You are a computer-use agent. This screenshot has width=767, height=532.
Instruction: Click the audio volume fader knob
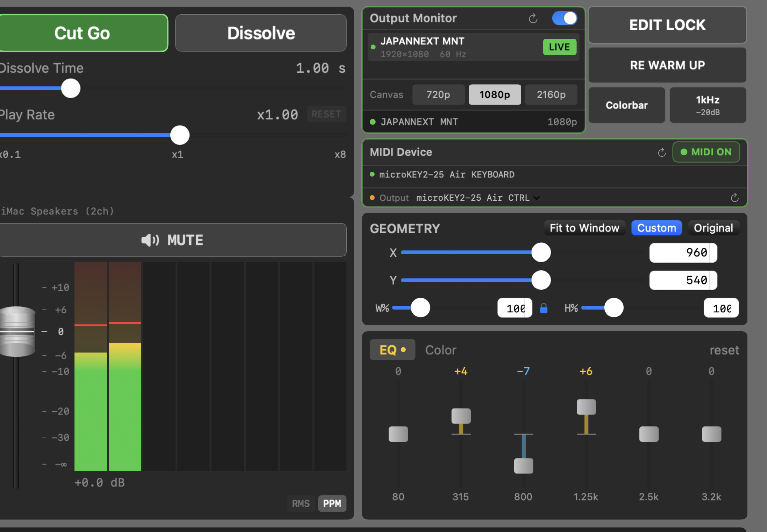click(x=17, y=331)
